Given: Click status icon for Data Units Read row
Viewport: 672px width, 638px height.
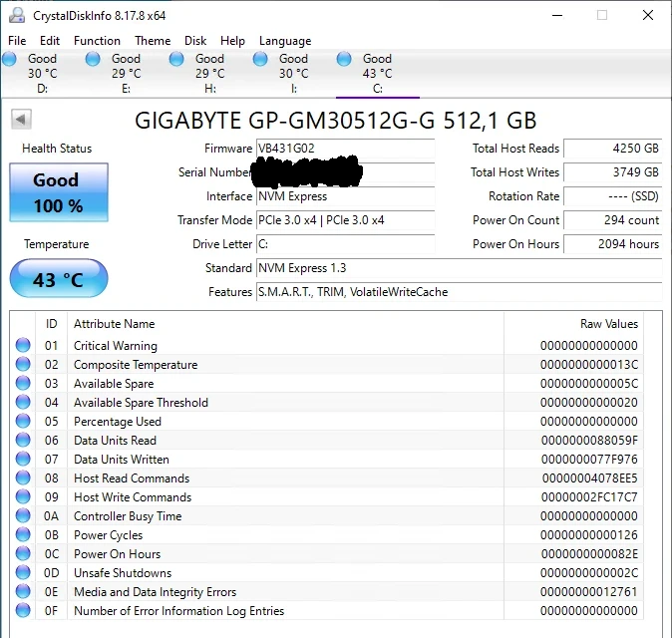Looking at the screenshot, I should tap(23, 440).
